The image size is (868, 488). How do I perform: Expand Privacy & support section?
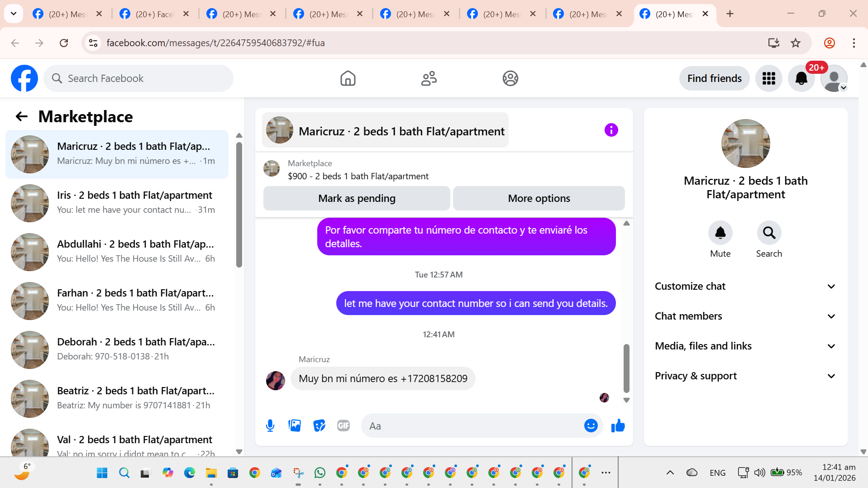click(x=745, y=376)
